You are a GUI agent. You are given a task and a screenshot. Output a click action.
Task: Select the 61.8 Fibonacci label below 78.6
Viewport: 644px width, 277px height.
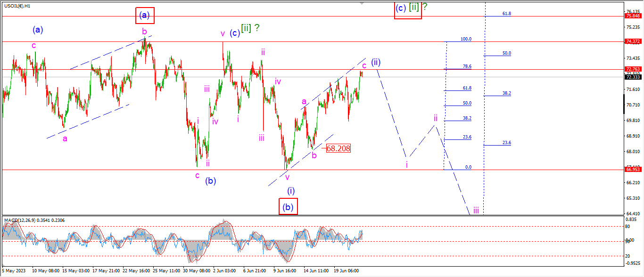tap(467, 88)
